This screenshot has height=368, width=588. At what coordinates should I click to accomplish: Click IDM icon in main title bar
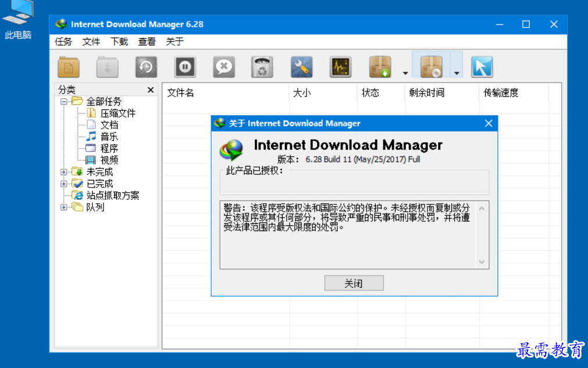61,24
